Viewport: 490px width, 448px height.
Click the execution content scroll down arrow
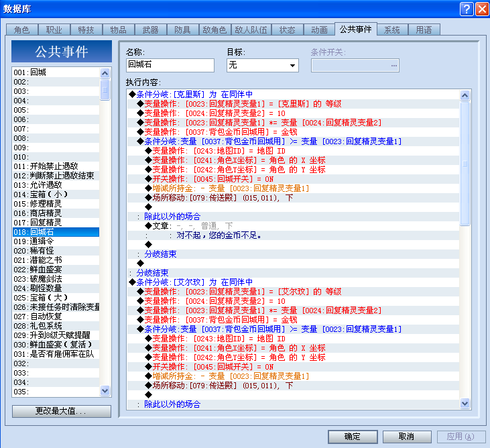coord(465,403)
